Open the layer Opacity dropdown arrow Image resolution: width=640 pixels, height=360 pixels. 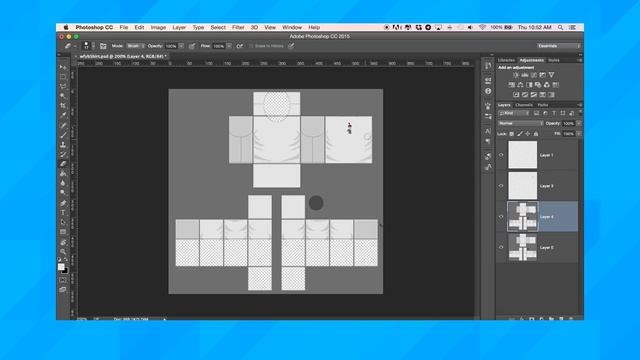click(579, 123)
